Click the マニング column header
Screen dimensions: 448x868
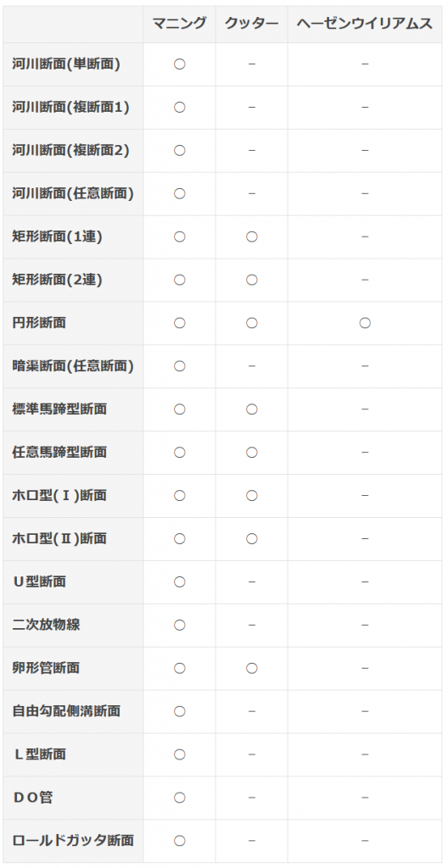179,23
